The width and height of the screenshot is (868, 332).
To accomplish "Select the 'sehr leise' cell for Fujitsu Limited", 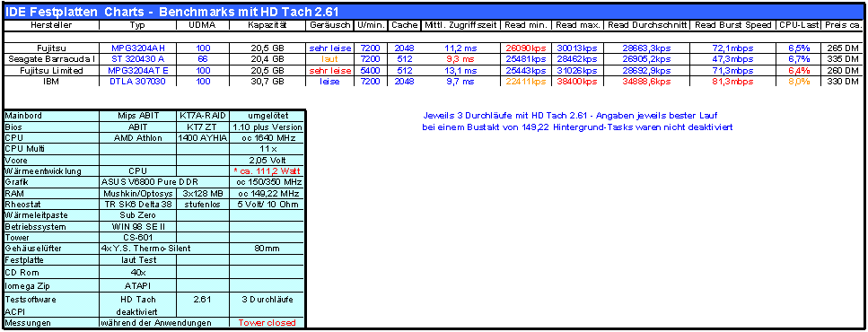I will click(330, 70).
